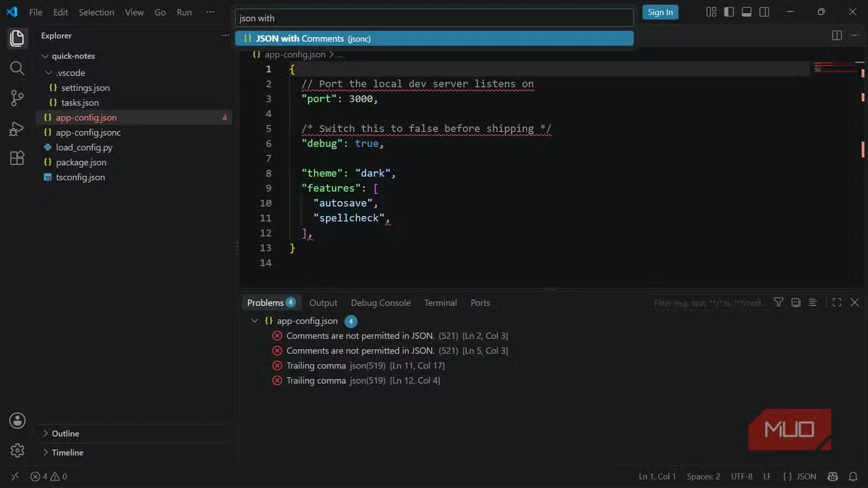Open the Explorer view in activity bar
This screenshot has width=868, height=488.
tap(17, 38)
